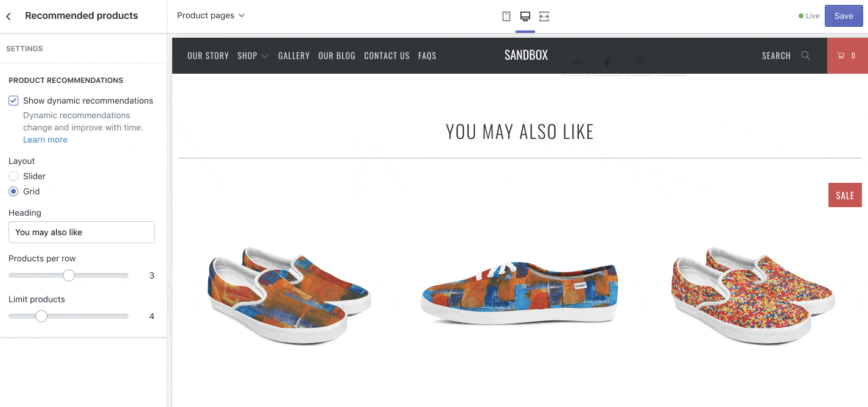Open the shopping cart

pyautogui.click(x=847, y=55)
